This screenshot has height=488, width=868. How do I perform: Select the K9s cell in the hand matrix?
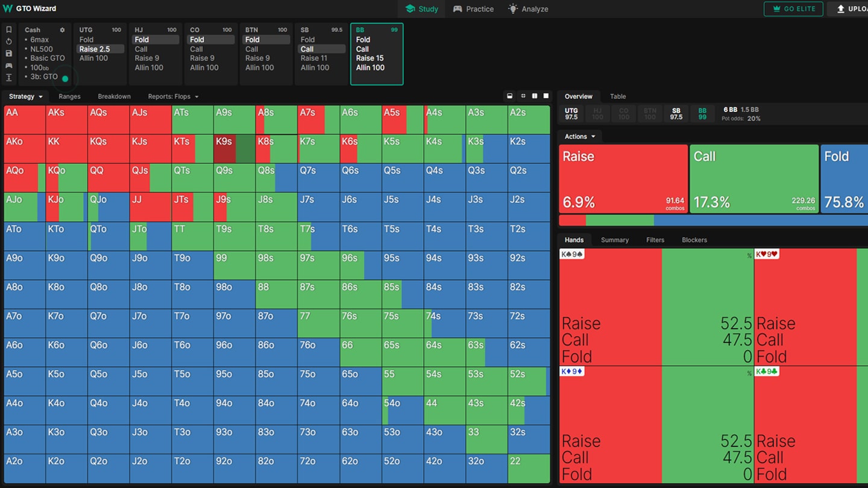[234, 149]
